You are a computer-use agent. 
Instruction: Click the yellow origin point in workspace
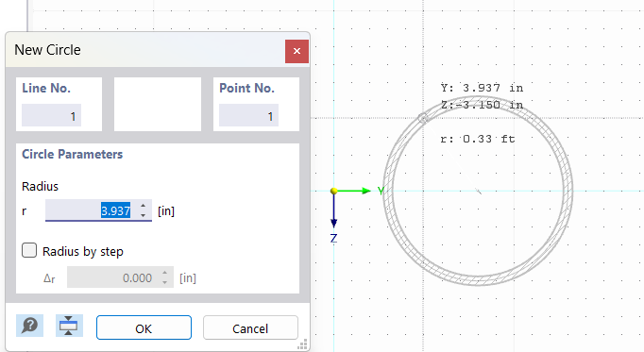click(x=334, y=191)
